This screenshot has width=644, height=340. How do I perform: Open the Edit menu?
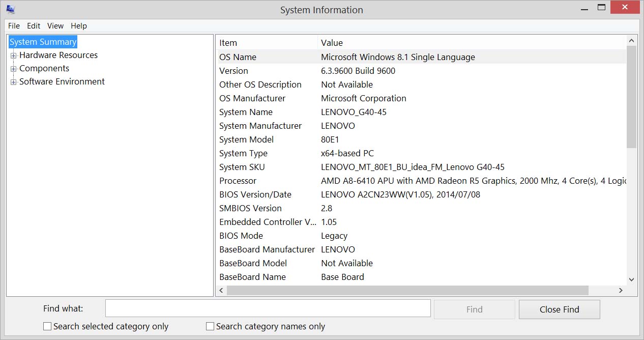34,25
